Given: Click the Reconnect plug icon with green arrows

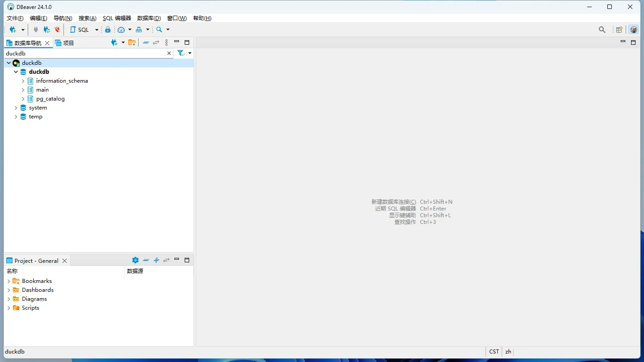Looking at the screenshot, I should 47,29.
